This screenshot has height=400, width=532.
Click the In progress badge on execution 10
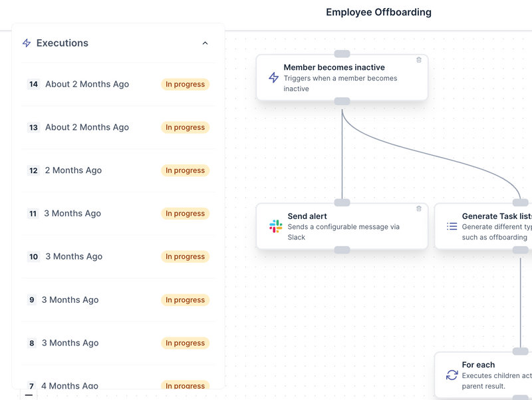(x=184, y=256)
